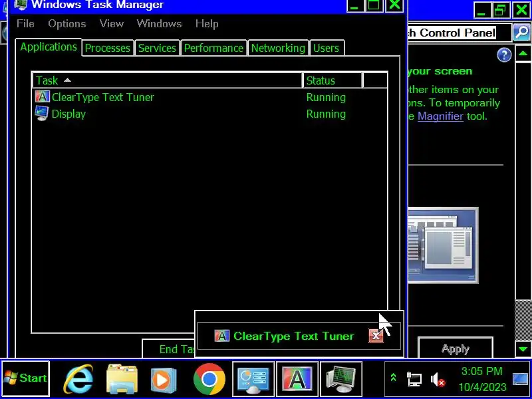
Task: Click the Start button
Action: tap(25, 378)
